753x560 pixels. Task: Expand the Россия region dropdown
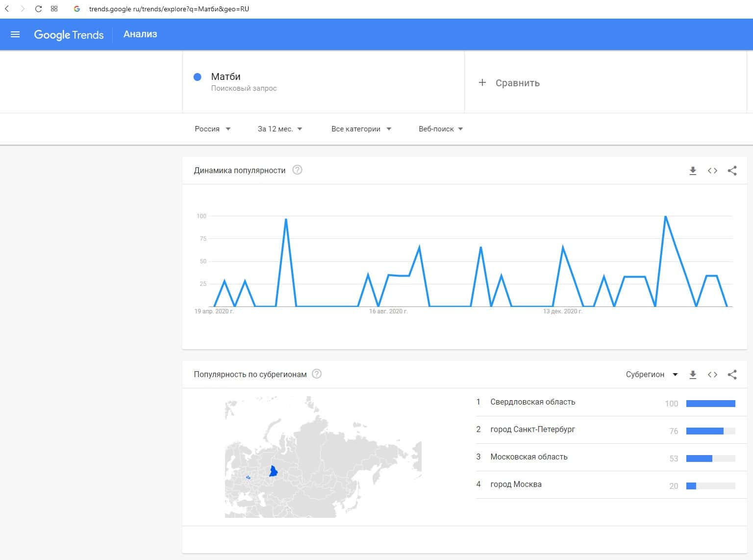(x=212, y=129)
